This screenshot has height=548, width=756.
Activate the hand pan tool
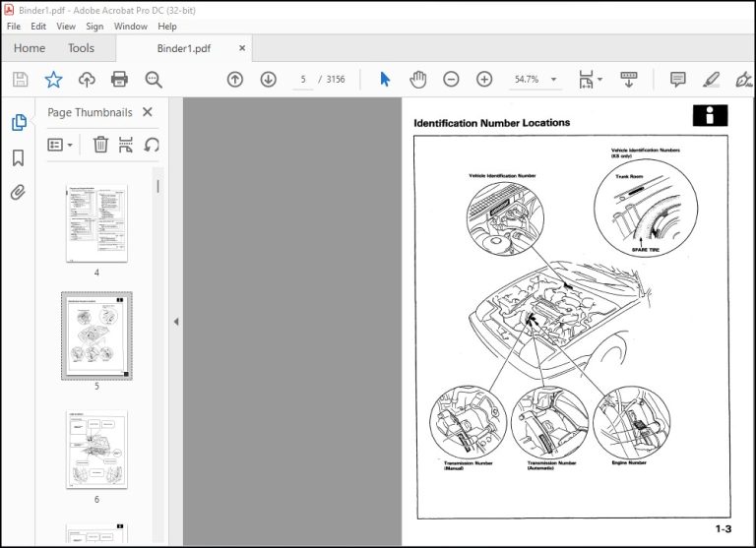(418, 79)
